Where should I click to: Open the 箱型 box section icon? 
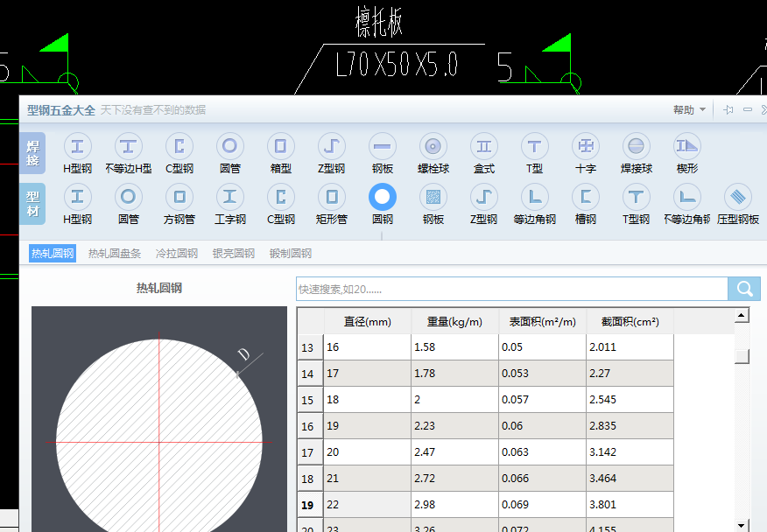pos(281,146)
